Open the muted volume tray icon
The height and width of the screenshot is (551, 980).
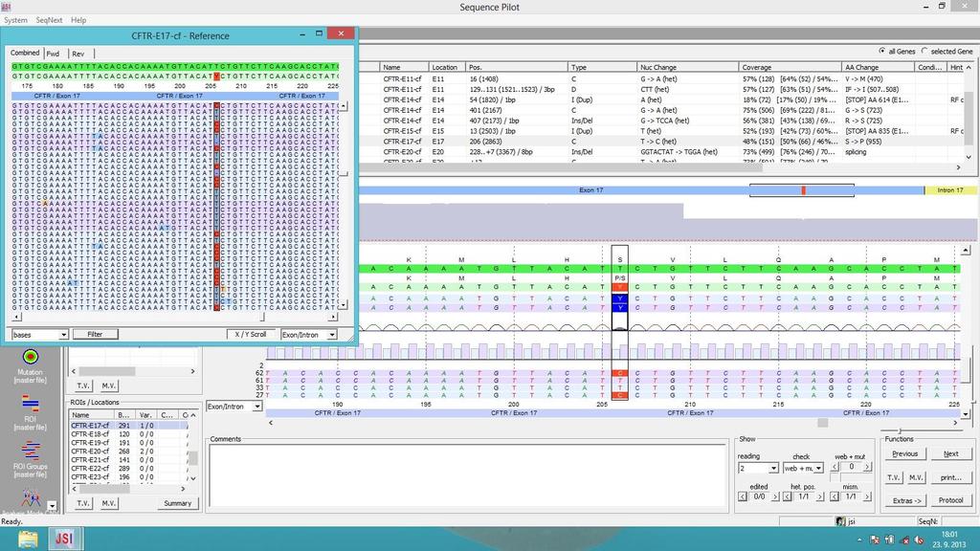919,540
